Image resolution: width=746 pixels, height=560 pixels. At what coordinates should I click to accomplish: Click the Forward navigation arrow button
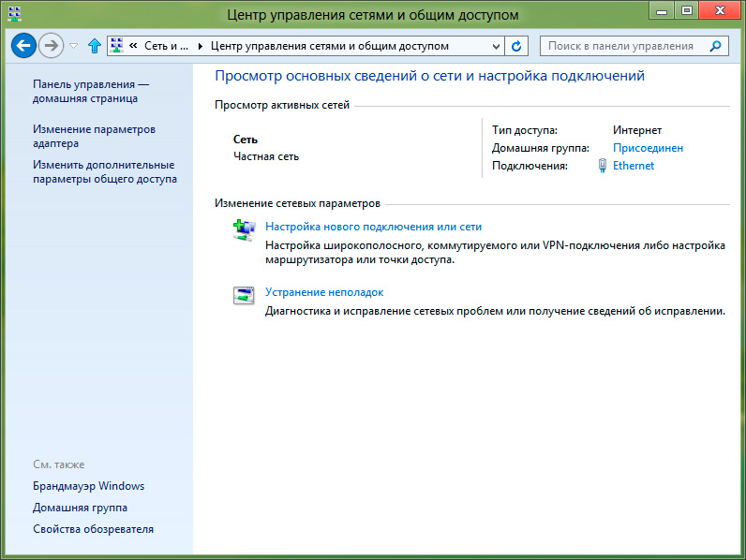(x=51, y=45)
